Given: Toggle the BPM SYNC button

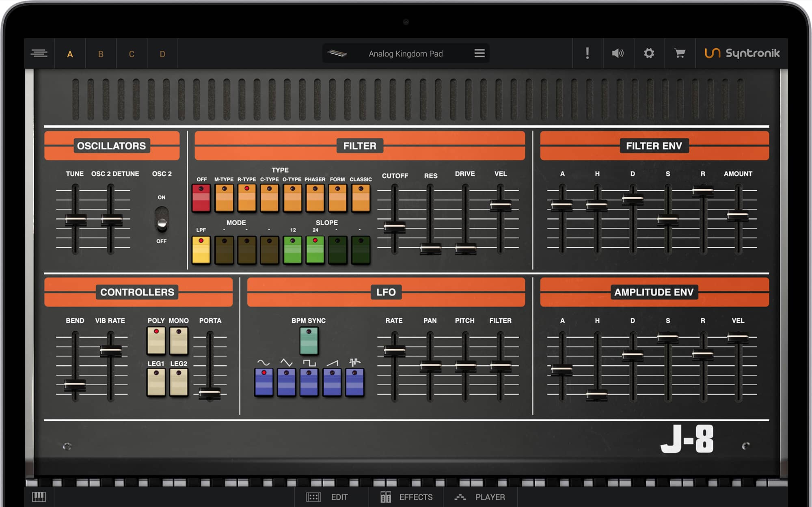Looking at the screenshot, I should [x=309, y=341].
